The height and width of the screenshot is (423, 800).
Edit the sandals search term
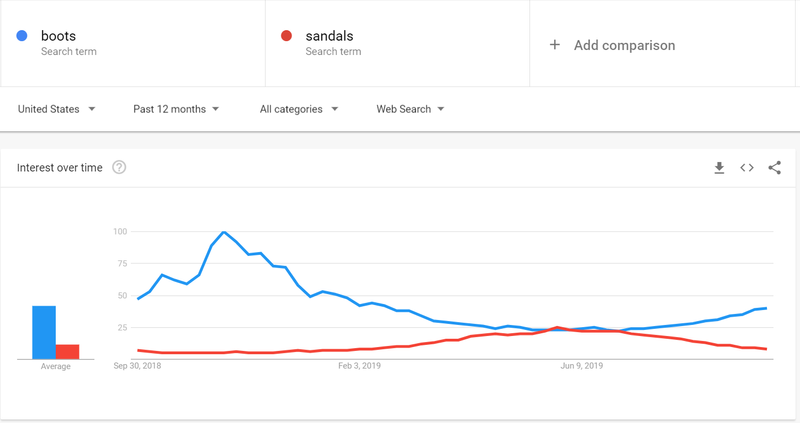(329, 37)
